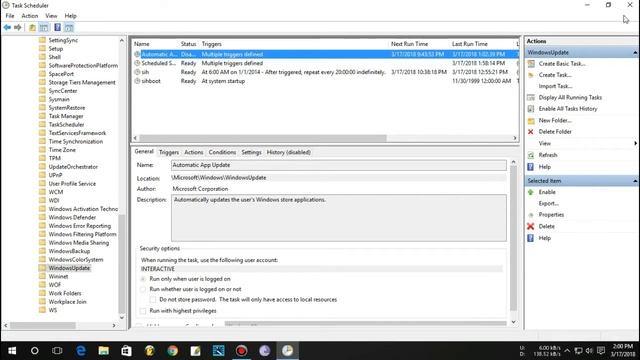The height and width of the screenshot is (360, 640).
Task: Click the New Folder icon
Action: (531, 120)
